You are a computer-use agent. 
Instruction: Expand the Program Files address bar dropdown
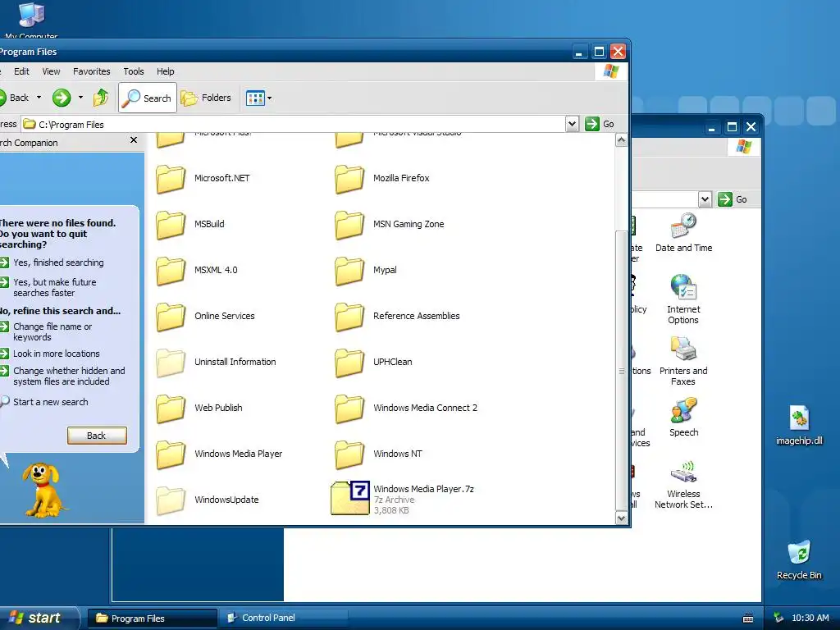(572, 124)
